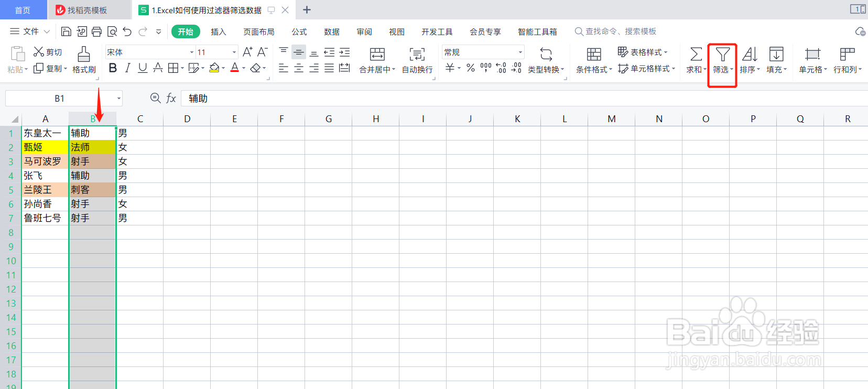The width and height of the screenshot is (868, 389).
Task: Select the Format Painter (格式刷) brush
Action: click(x=84, y=60)
